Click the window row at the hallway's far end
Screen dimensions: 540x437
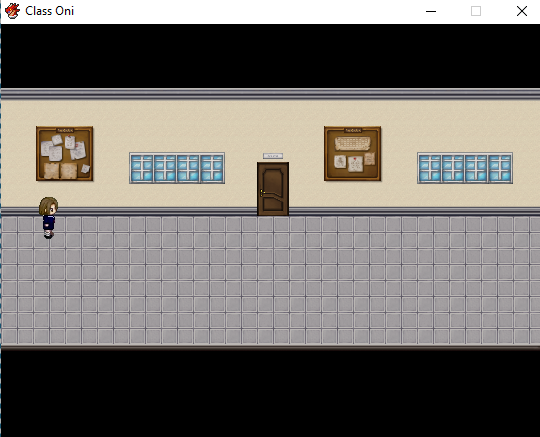pos(465,168)
